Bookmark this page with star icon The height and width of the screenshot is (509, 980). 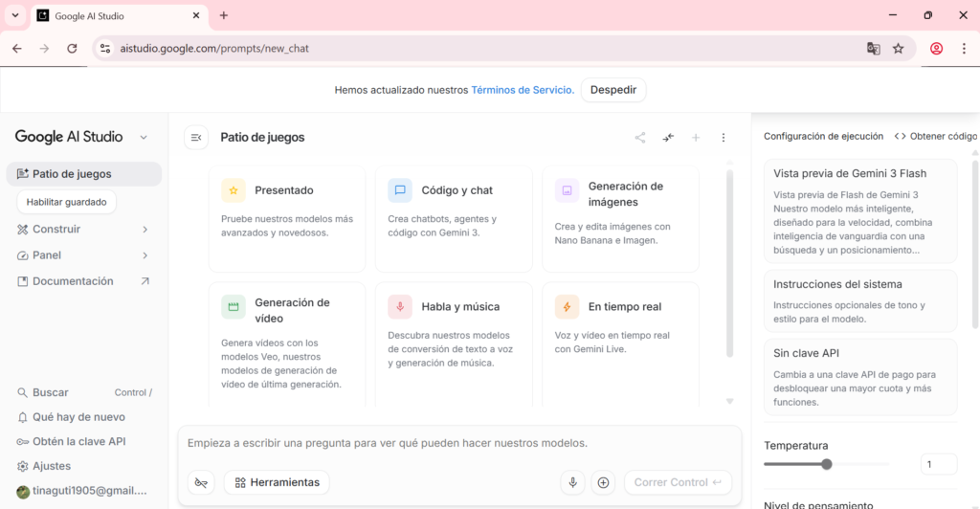898,49
